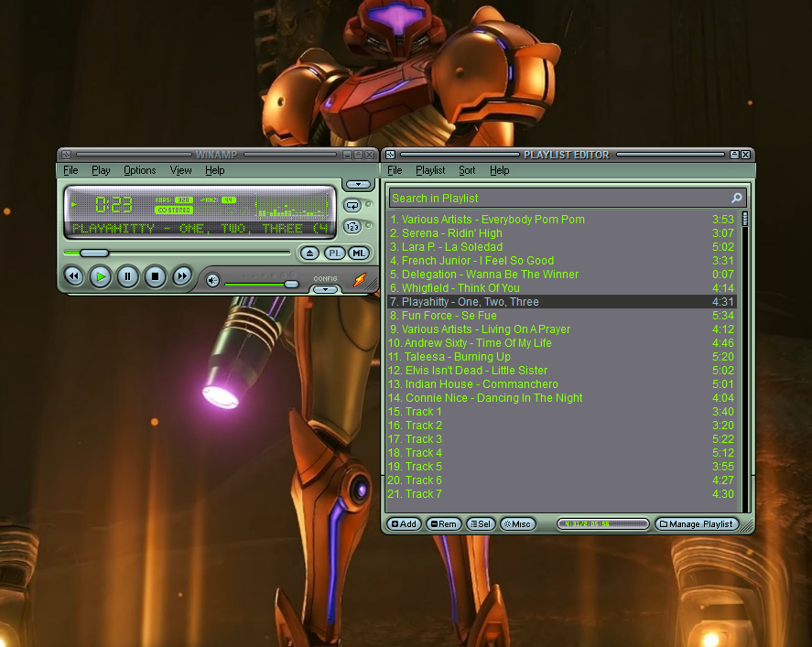Open the Options menu
Image resolution: width=812 pixels, height=647 pixels.
tap(140, 170)
